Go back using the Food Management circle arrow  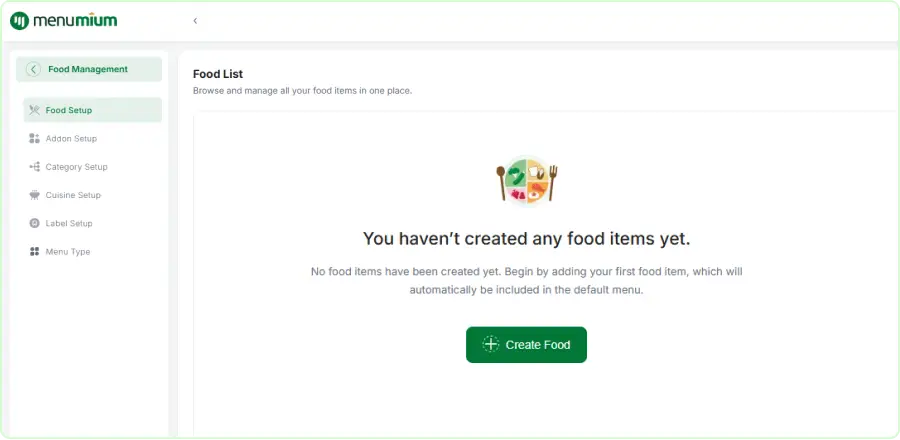coord(33,69)
